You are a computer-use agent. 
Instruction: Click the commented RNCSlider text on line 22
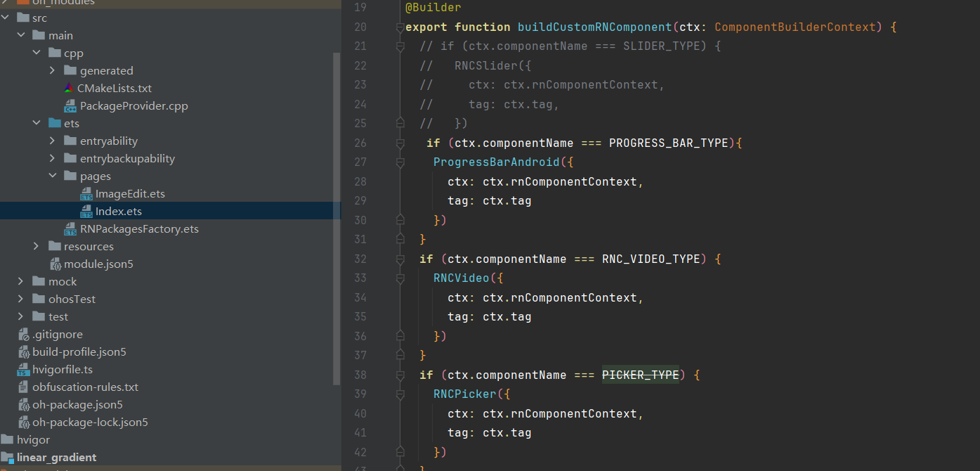pos(486,66)
